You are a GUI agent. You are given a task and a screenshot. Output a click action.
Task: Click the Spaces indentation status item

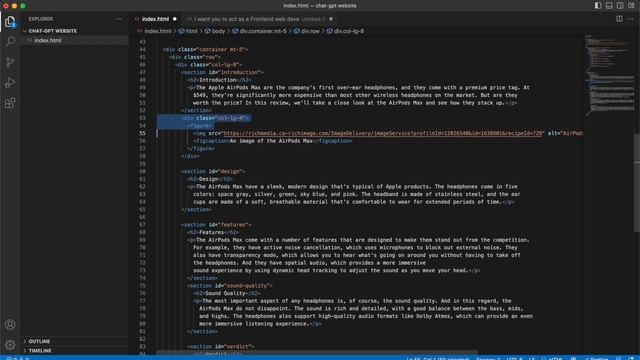click(x=488, y=358)
